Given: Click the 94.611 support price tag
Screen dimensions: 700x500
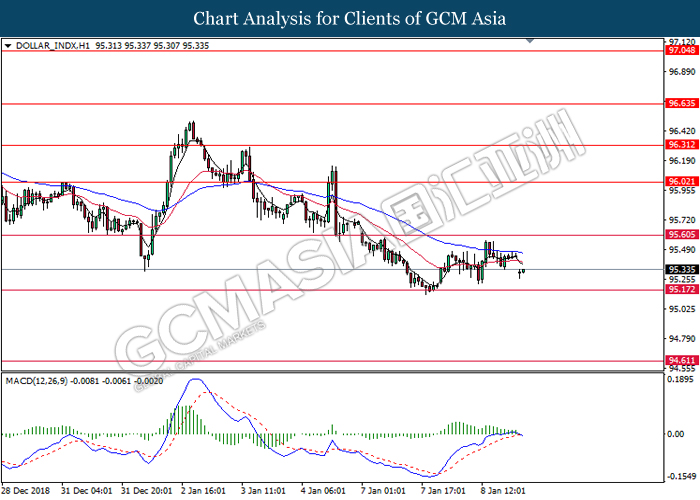Looking at the screenshot, I should (x=681, y=360).
